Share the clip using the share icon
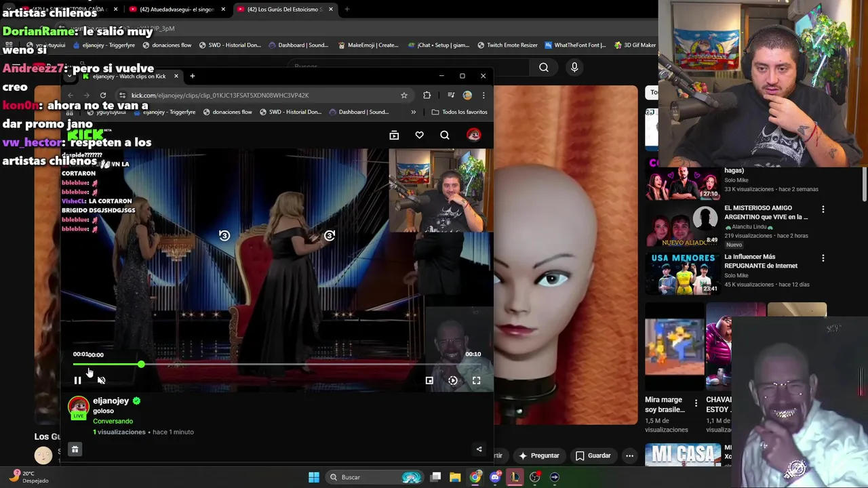Screen dimensions: 868x488 479,449
